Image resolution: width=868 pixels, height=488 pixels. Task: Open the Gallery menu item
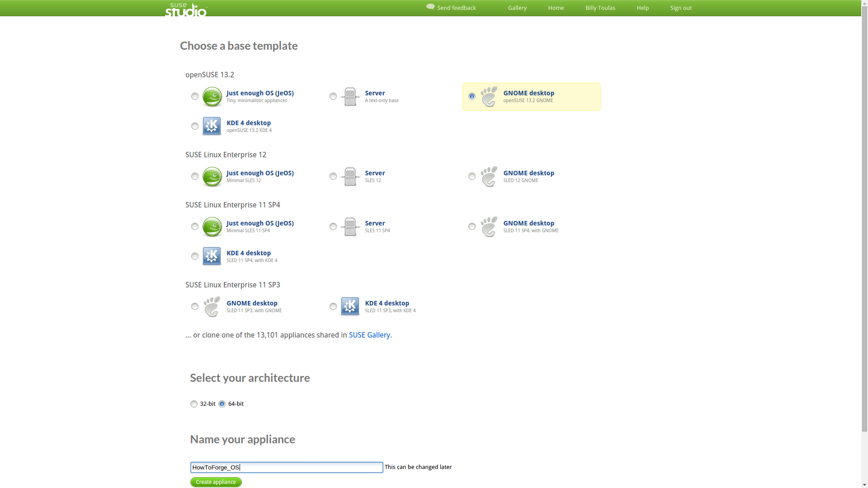pyautogui.click(x=517, y=8)
